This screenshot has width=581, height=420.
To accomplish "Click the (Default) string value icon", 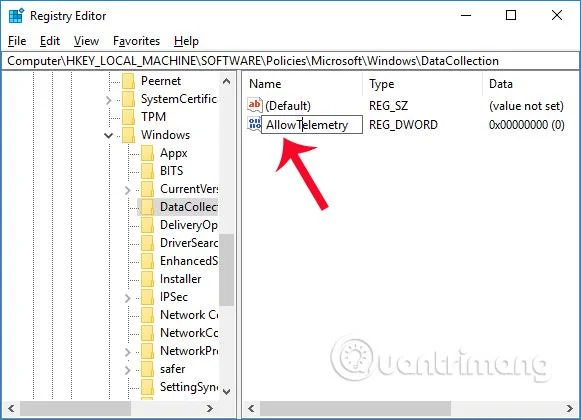I will click(255, 105).
